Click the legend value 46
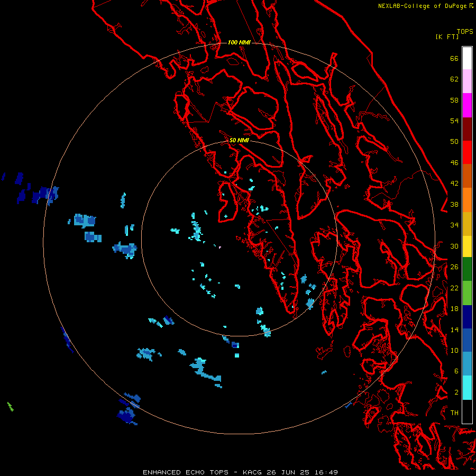The width and height of the screenshot is (476, 476). 454,163
